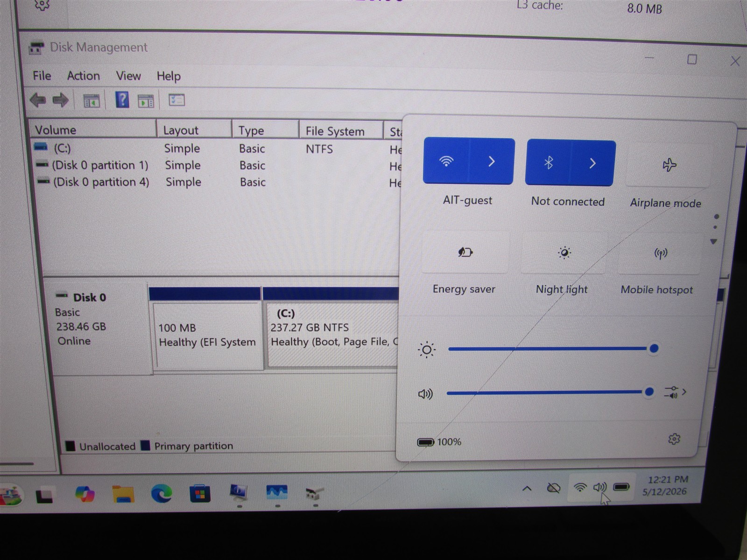Screen dimensions: 747x560
Task: Click the Back arrow in Disk Management toolbar
Action: click(38, 100)
